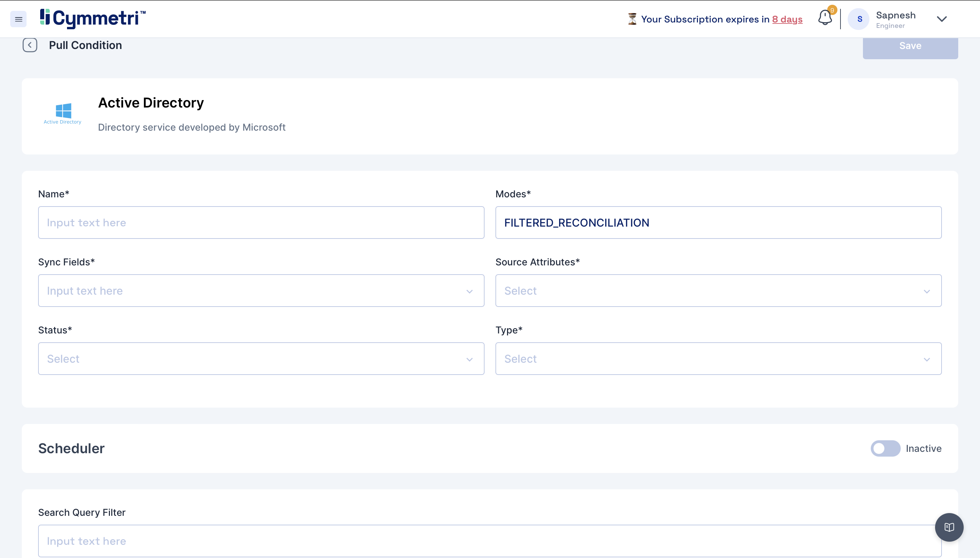Focus the Name input field
The height and width of the screenshot is (558, 980).
[x=261, y=223]
